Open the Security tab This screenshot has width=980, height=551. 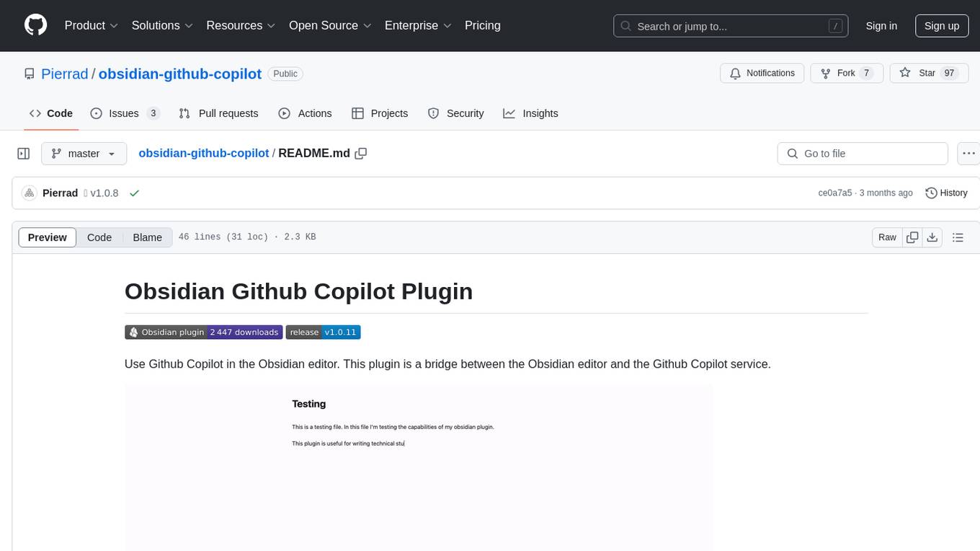point(455,113)
